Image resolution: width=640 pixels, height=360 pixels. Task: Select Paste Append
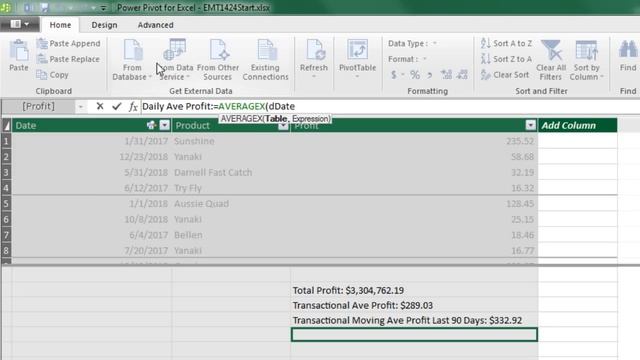coord(68,43)
